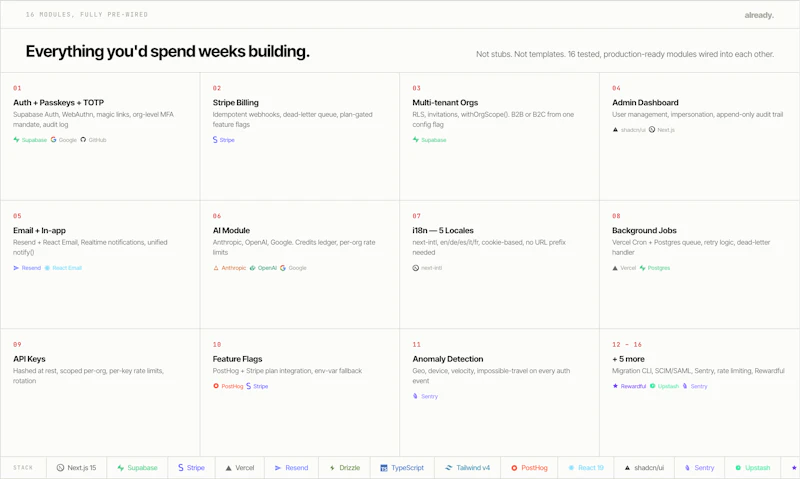Click the next-intl icon in i18n card
The image size is (800, 479).
(416, 268)
